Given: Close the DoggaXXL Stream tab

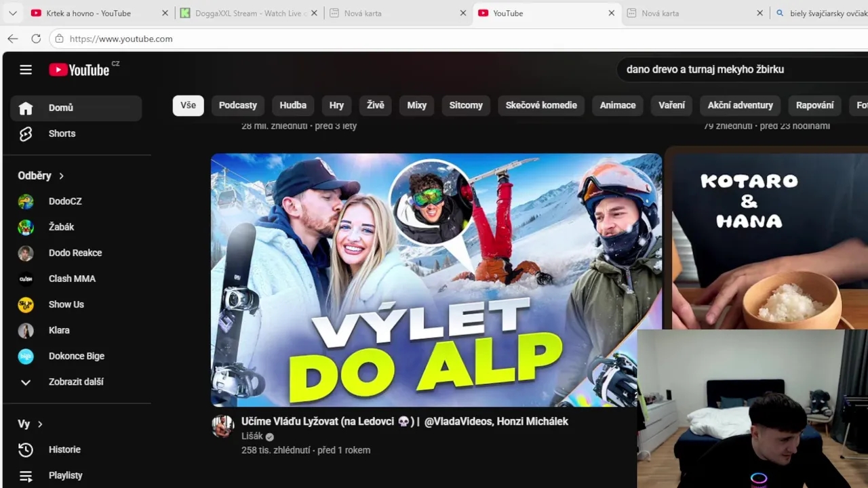Looking at the screenshot, I should (x=314, y=13).
